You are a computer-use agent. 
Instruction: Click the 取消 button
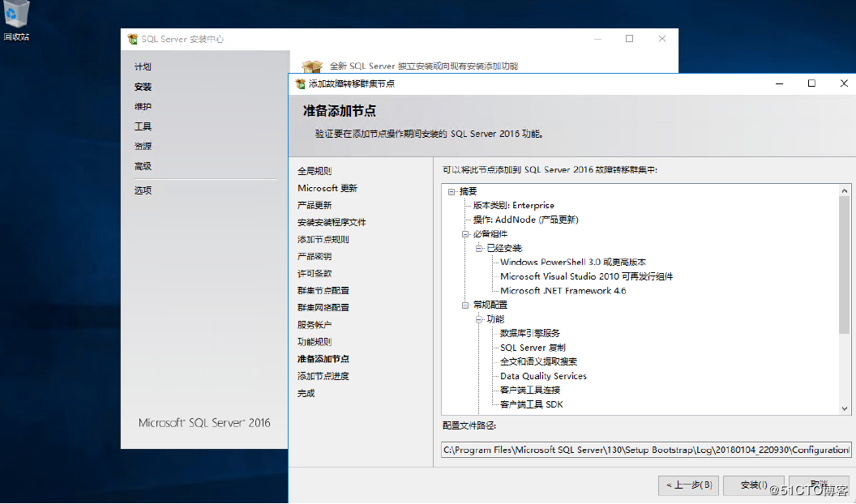[x=819, y=485]
